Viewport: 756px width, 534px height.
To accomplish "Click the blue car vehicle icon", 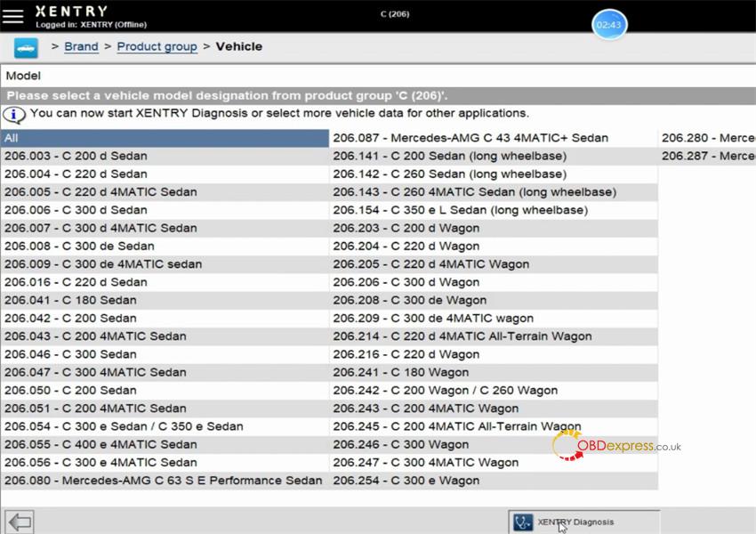I will point(26,48).
